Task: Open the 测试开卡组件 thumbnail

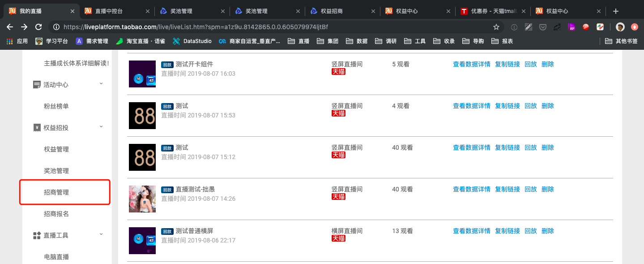Action: pyautogui.click(x=142, y=74)
